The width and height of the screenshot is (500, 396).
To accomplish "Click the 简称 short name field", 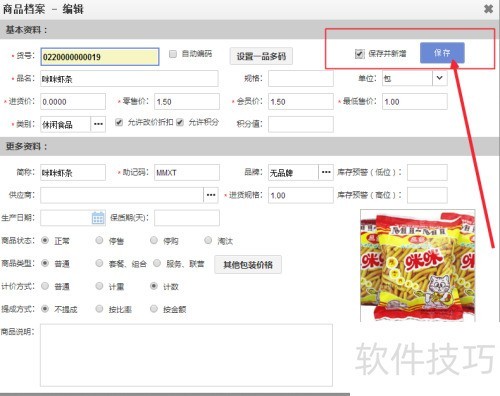I will point(73,172).
